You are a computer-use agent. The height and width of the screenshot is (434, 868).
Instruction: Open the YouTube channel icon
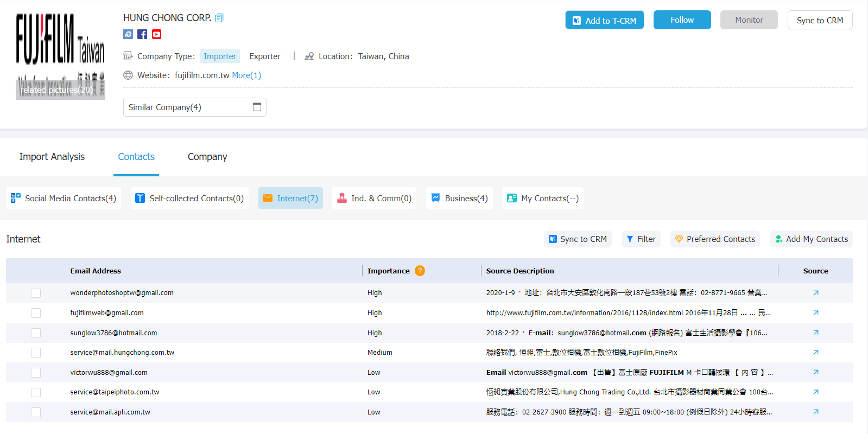(x=156, y=34)
